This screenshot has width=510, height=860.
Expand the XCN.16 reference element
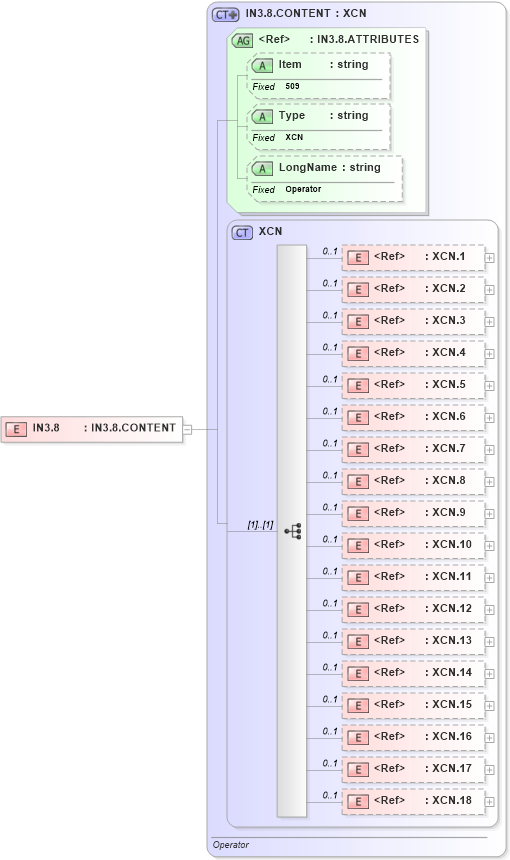click(x=490, y=738)
